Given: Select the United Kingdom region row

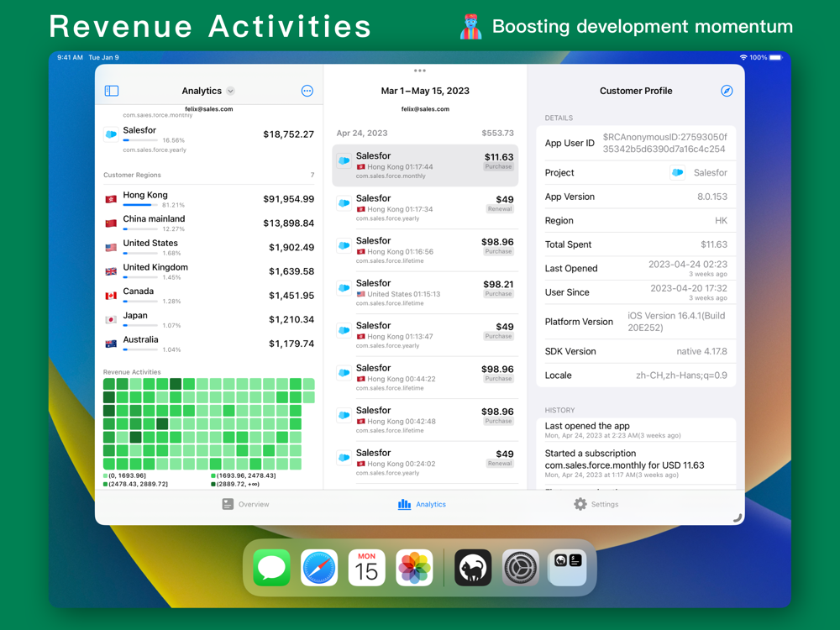Looking at the screenshot, I should [x=209, y=271].
